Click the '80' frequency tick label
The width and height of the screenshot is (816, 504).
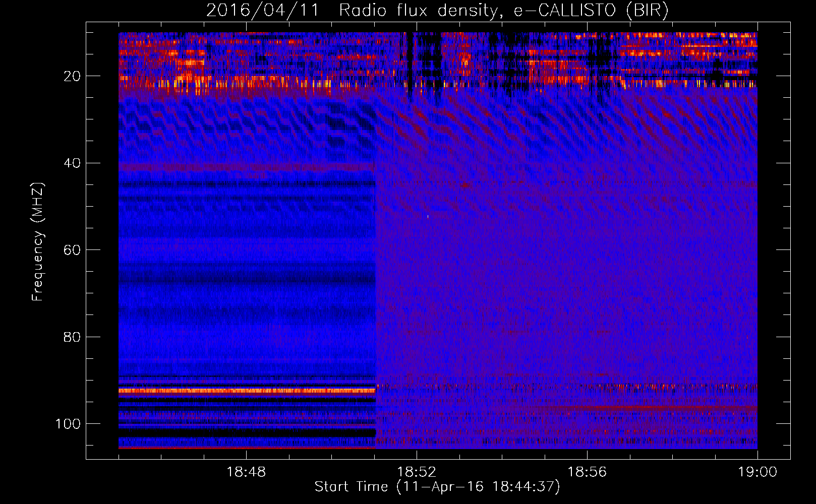tap(72, 337)
